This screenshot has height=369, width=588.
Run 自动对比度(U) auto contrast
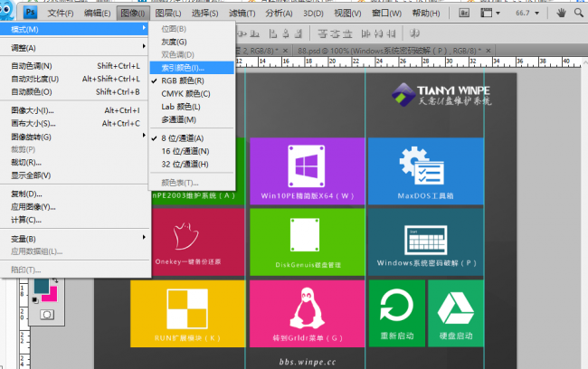[x=74, y=79]
